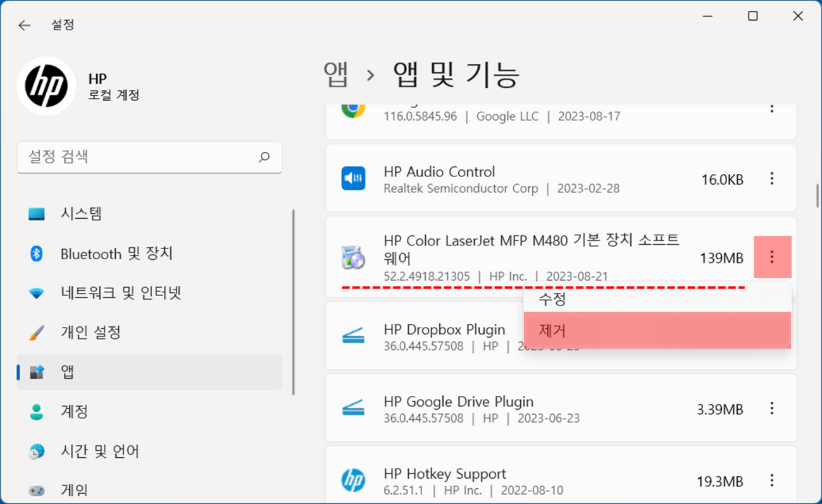This screenshot has width=822, height=504.
Task: Click the 19.3MB size value
Action: pyautogui.click(x=720, y=482)
